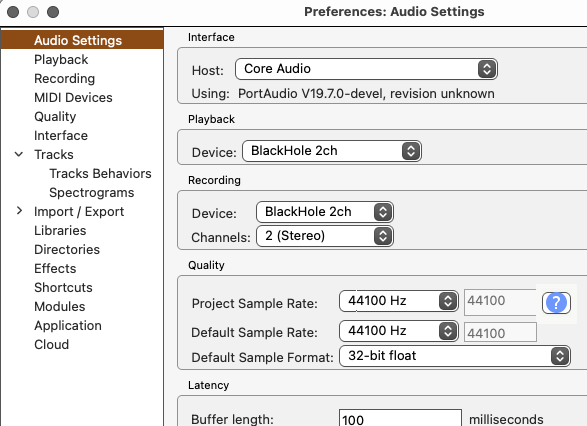587x426 pixels.
Task: Open the MIDI Devices preferences page
Action: [x=73, y=98]
